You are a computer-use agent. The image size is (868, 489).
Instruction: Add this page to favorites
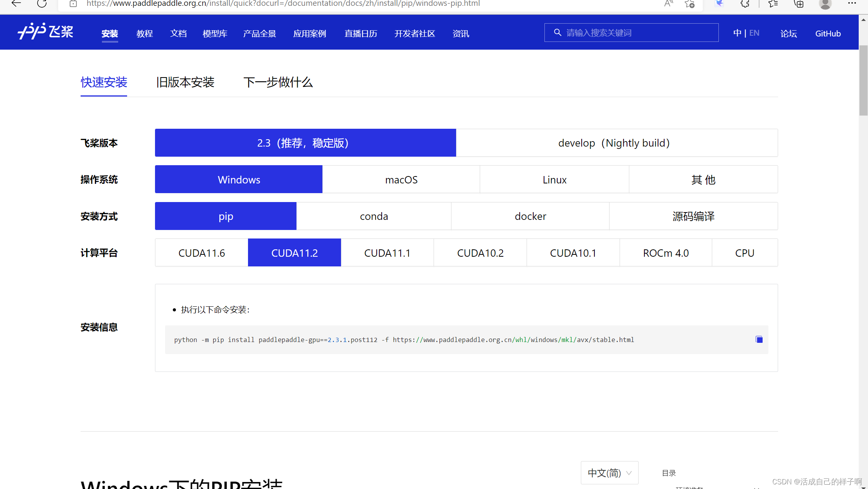point(690,4)
